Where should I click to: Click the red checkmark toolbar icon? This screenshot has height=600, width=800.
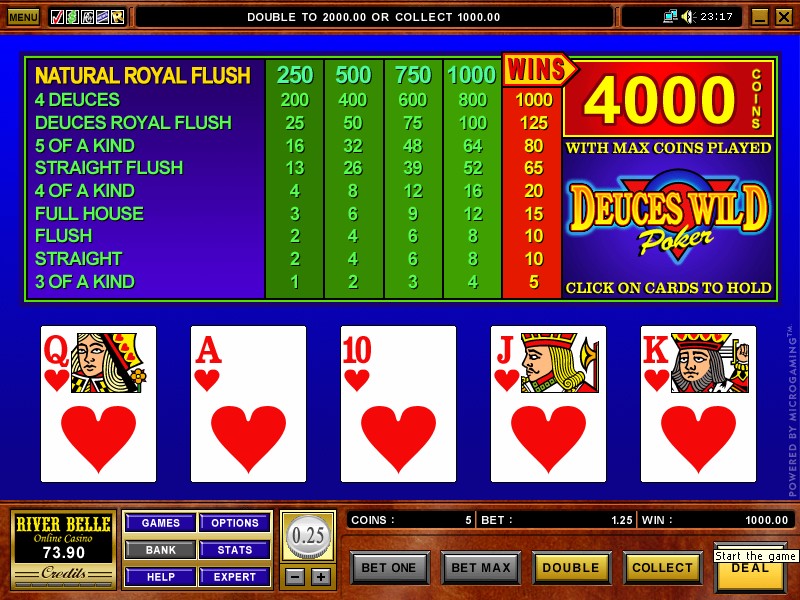click(57, 17)
